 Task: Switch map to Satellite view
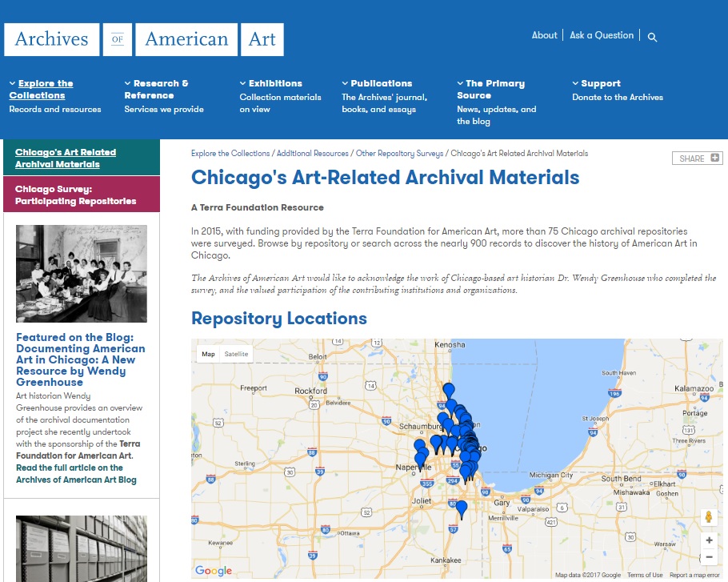point(236,354)
